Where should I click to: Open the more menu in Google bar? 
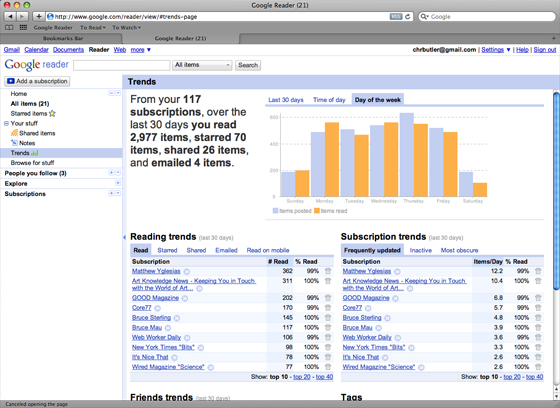coord(141,50)
